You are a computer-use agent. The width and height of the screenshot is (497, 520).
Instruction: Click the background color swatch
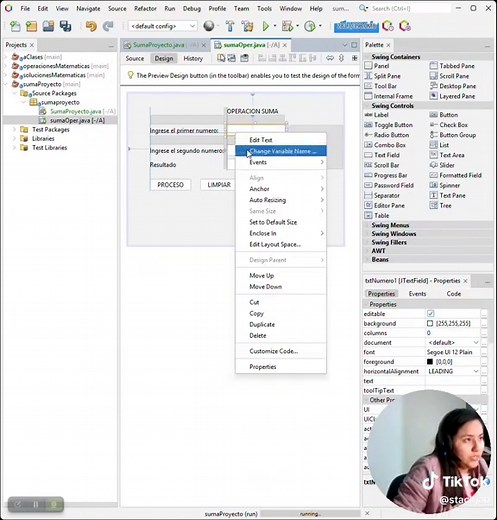430,323
